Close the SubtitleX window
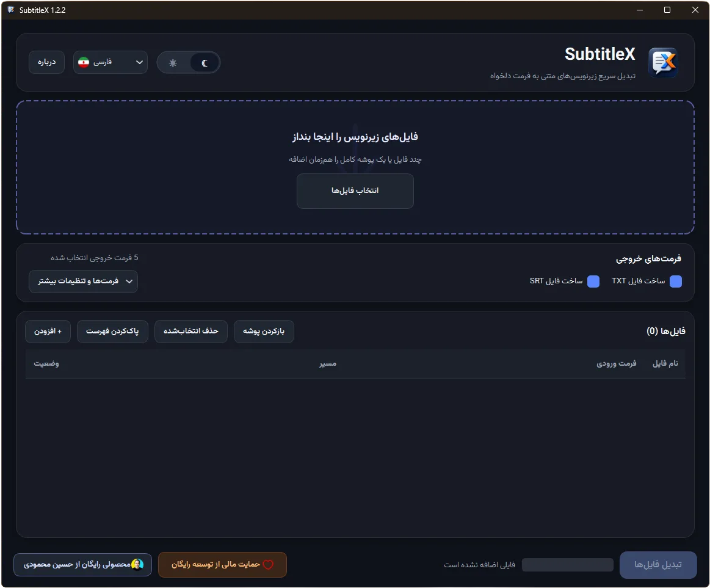This screenshot has height=588, width=710. [x=695, y=10]
